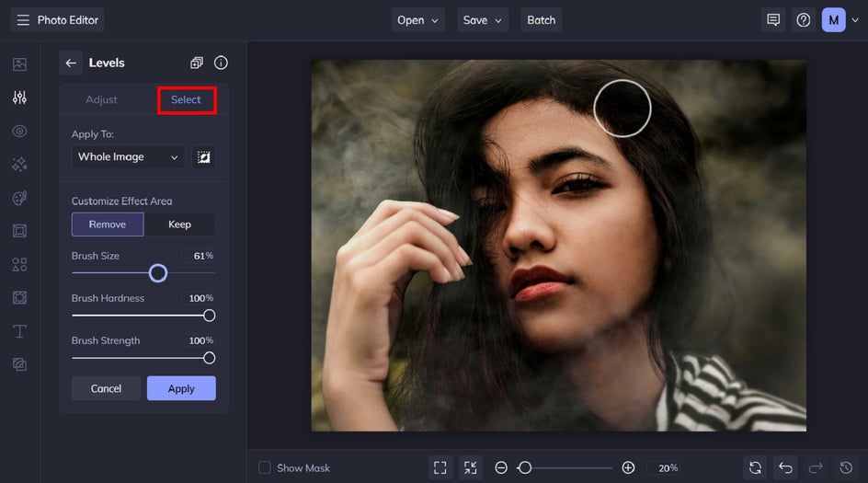868x483 pixels.
Task: Open the feedback comment icon
Action: (x=773, y=20)
